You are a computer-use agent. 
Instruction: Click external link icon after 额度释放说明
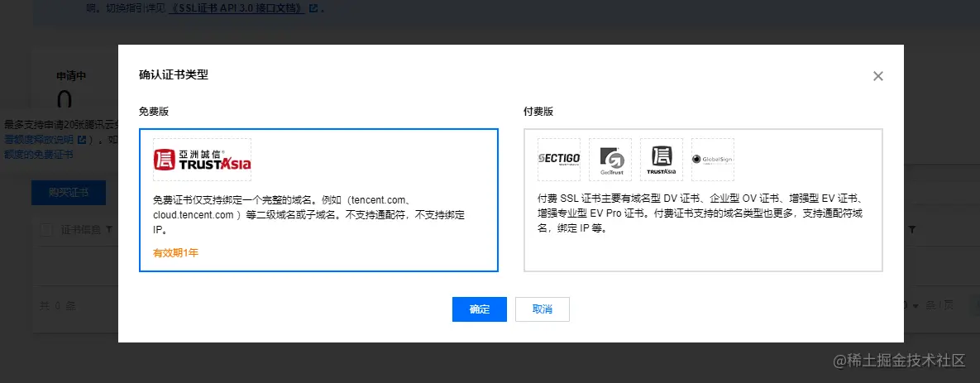point(81,139)
